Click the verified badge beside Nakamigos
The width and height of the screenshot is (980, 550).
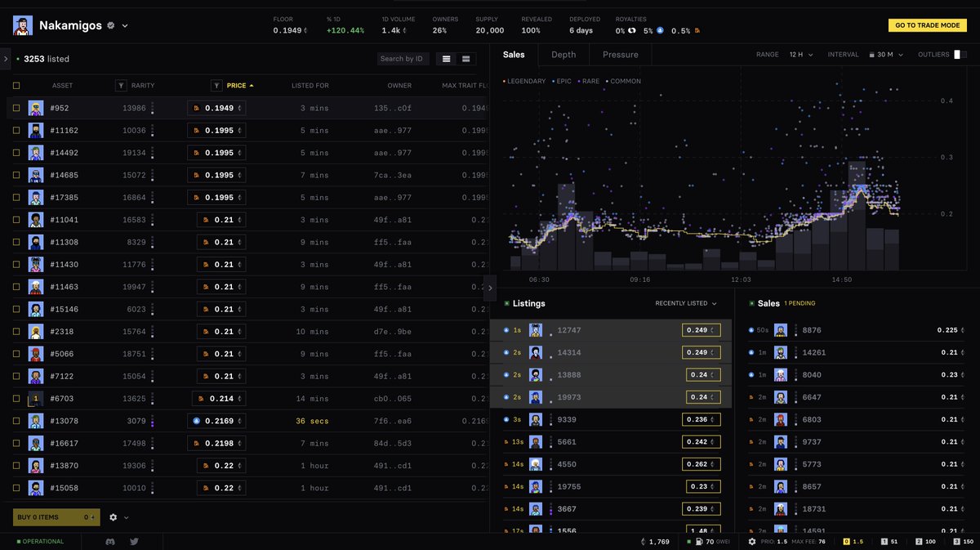pos(111,26)
